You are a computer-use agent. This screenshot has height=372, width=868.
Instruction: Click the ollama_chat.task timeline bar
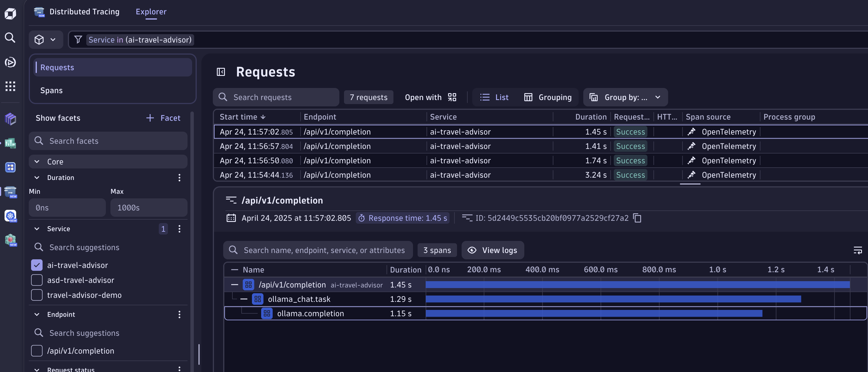click(x=613, y=299)
